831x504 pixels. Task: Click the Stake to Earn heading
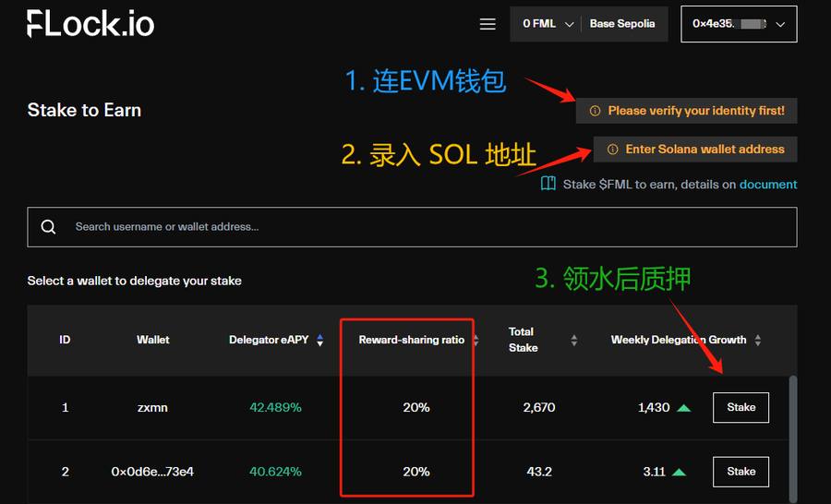click(x=84, y=110)
